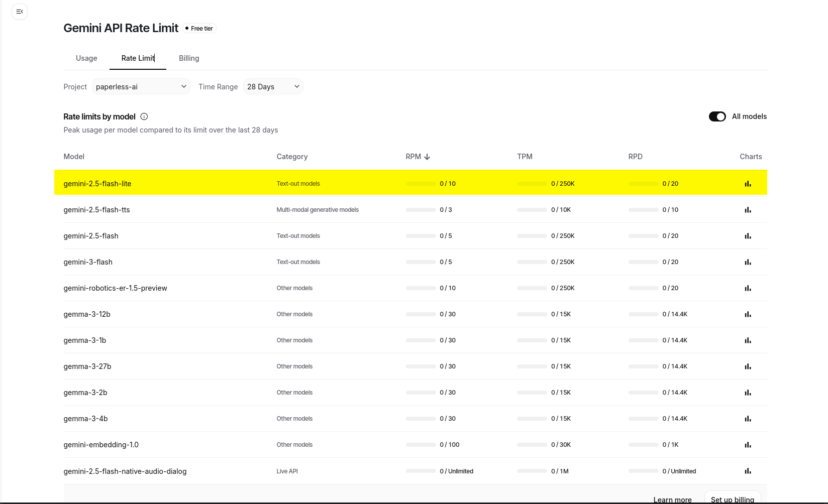The height and width of the screenshot is (504, 828).
Task: Open the Billing tab
Action: click(189, 58)
